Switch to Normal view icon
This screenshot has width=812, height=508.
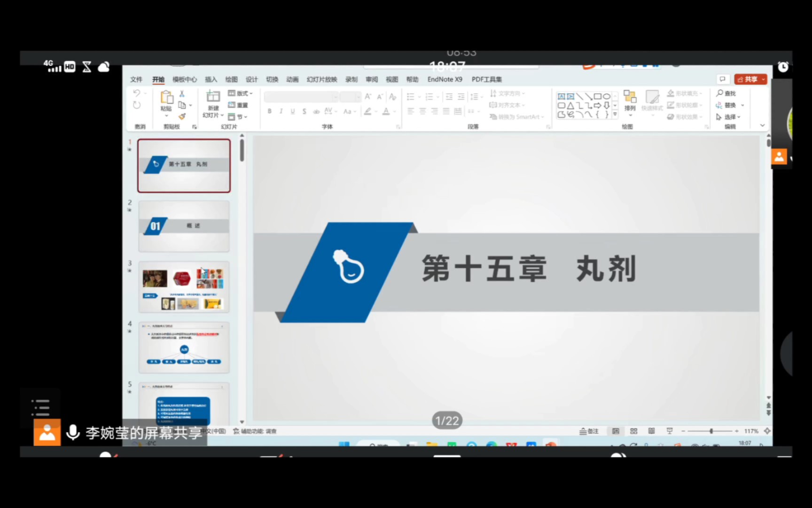coord(616,431)
